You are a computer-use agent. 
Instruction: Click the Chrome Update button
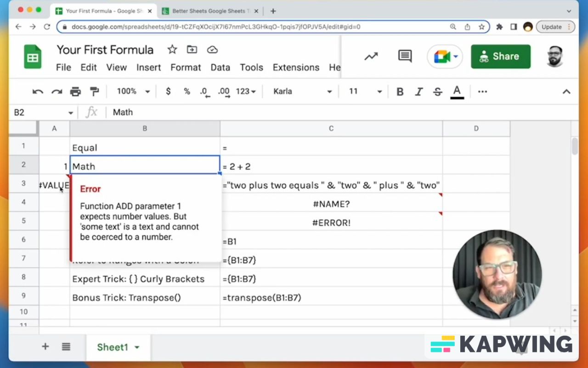click(x=555, y=27)
